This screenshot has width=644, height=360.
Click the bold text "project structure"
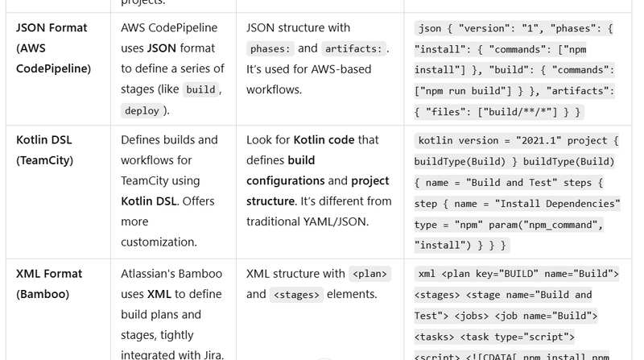tap(317, 191)
